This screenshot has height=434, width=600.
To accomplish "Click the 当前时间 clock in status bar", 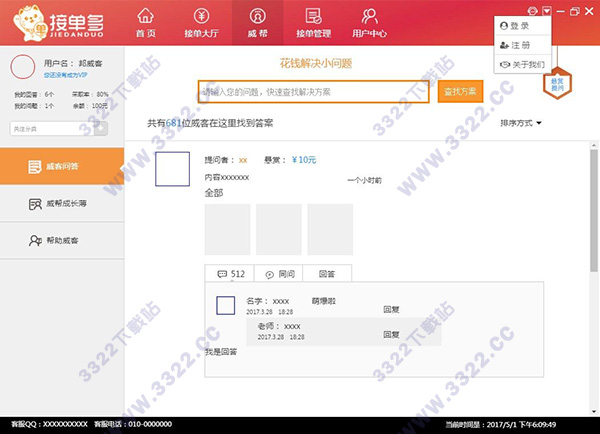I will (501, 424).
